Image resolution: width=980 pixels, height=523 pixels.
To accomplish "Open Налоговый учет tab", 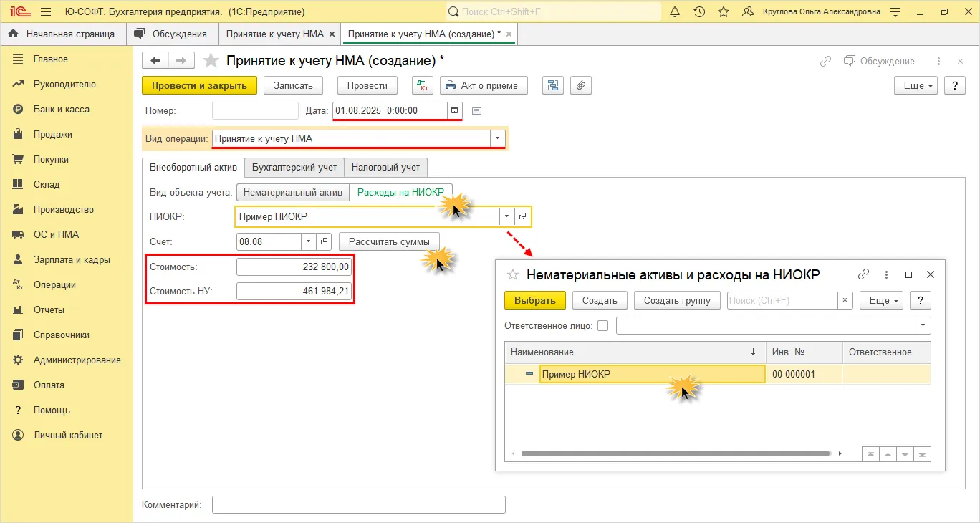I will tap(385, 167).
